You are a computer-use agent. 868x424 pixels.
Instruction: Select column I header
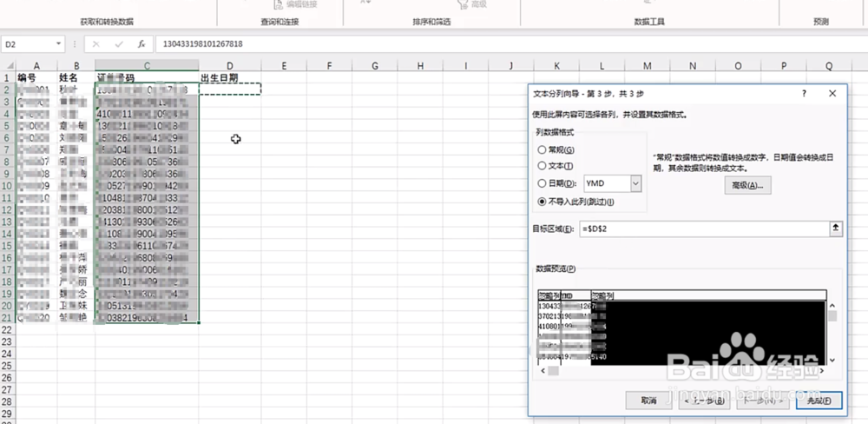465,66
